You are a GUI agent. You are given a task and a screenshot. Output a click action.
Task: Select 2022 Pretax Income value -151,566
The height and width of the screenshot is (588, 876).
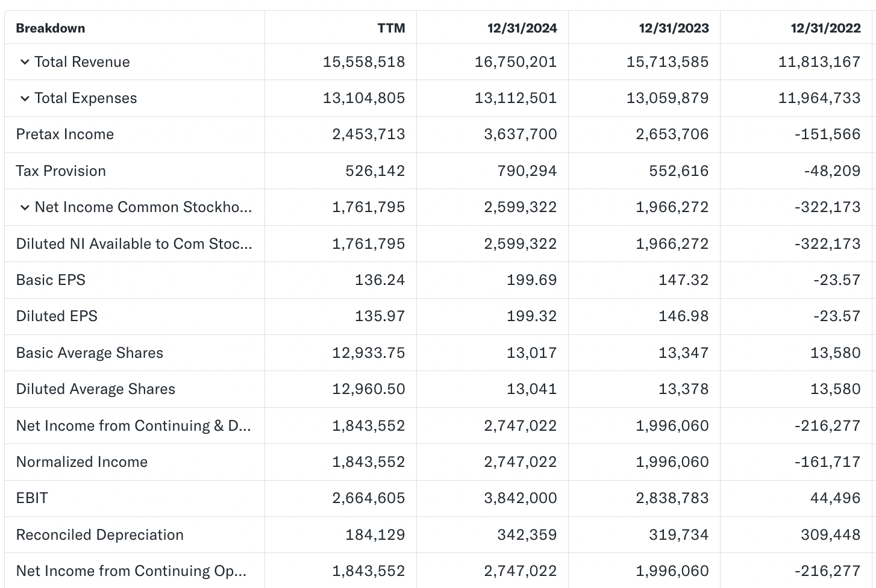pos(828,134)
